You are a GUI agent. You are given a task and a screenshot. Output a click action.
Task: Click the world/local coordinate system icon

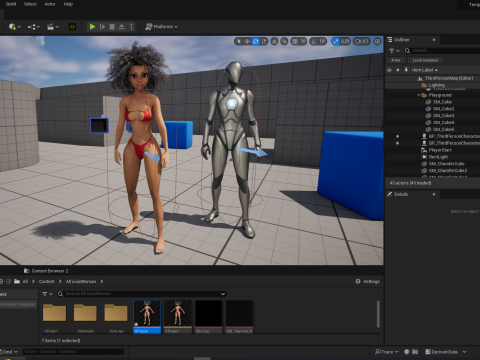point(274,41)
